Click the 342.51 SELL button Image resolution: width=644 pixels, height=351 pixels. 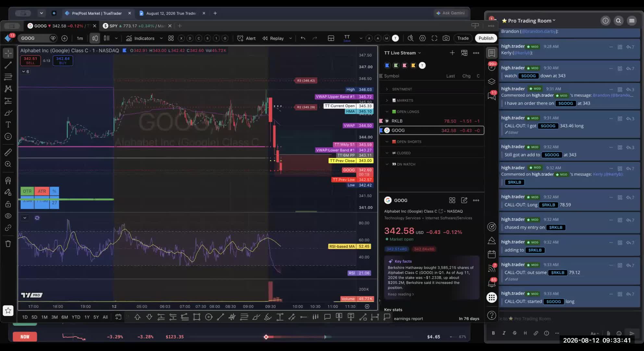pyautogui.click(x=30, y=60)
